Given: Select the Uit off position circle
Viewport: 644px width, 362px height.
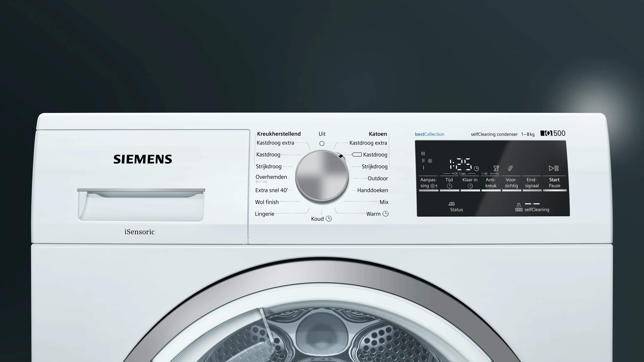Looking at the screenshot, I should [322, 143].
